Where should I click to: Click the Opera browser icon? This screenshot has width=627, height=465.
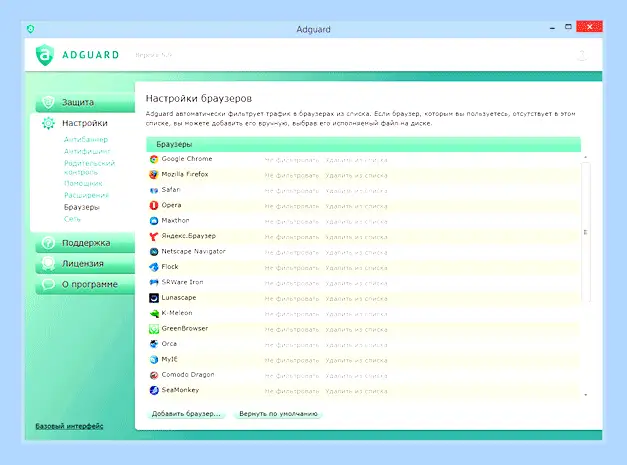[154, 206]
